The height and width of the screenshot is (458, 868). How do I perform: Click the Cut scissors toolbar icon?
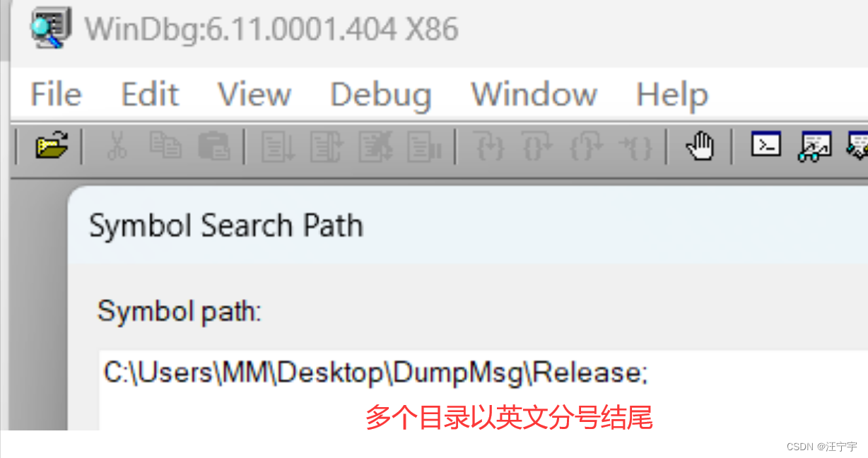(117, 146)
